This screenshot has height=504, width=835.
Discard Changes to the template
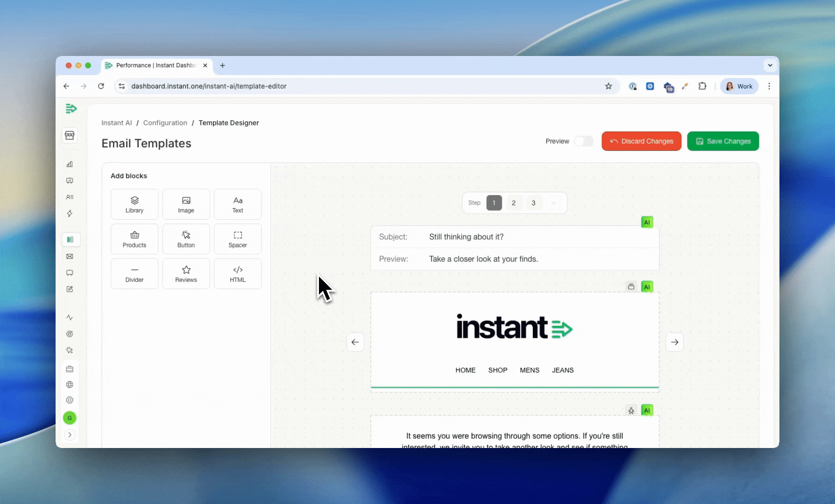[x=641, y=141]
